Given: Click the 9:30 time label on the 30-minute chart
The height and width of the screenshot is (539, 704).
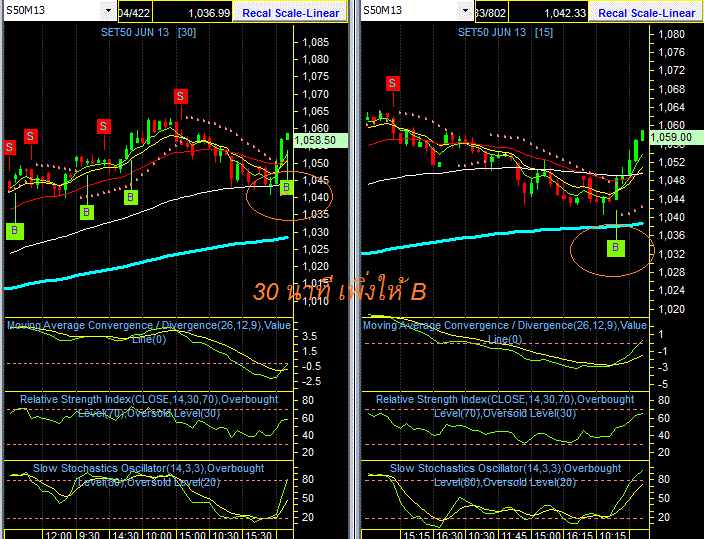Looking at the screenshot, I should tap(88, 535).
